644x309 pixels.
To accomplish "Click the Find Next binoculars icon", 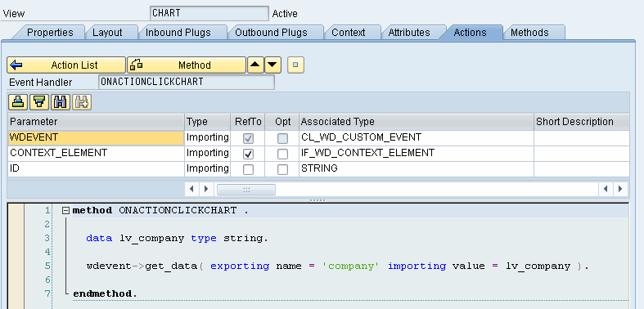I will pos(82,101).
